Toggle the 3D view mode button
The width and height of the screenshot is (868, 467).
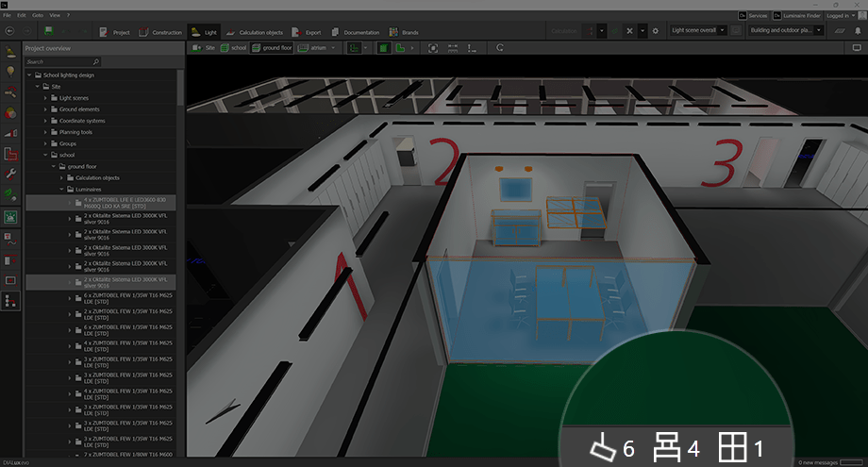[385, 47]
